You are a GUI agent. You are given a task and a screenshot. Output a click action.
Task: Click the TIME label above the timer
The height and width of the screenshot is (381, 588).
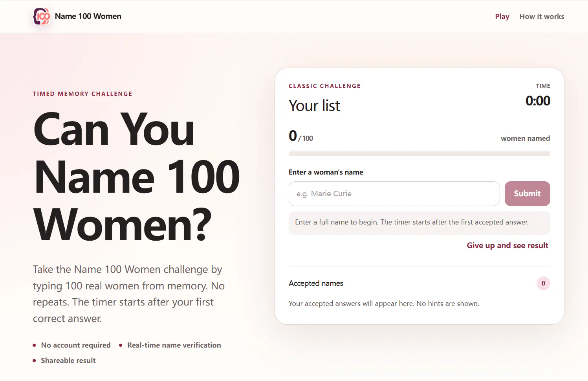(543, 86)
